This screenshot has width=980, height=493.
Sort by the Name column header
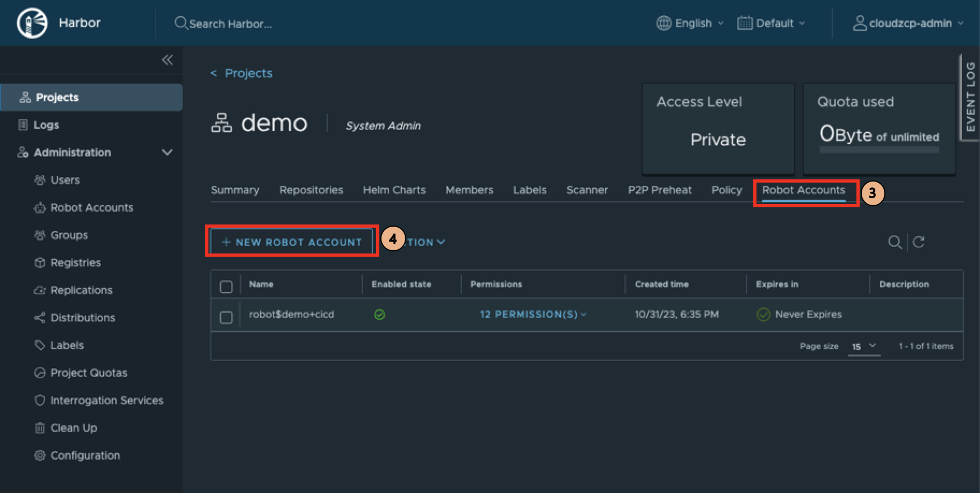coord(261,284)
